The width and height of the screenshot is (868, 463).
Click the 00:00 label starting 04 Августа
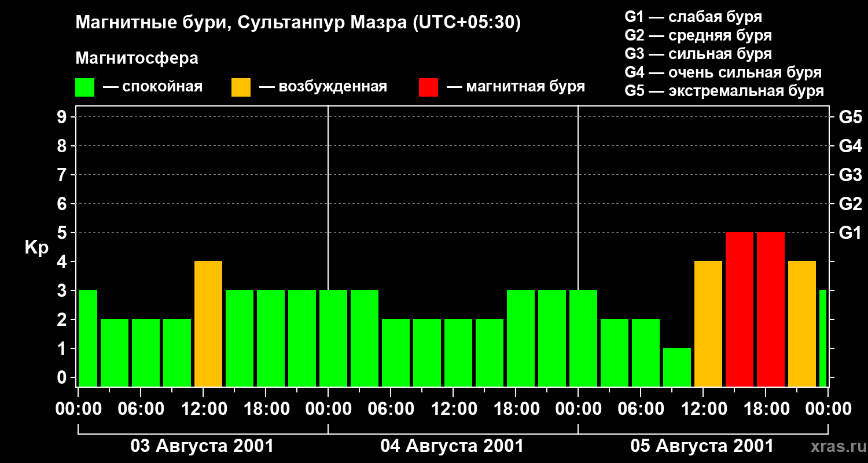(328, 409)
